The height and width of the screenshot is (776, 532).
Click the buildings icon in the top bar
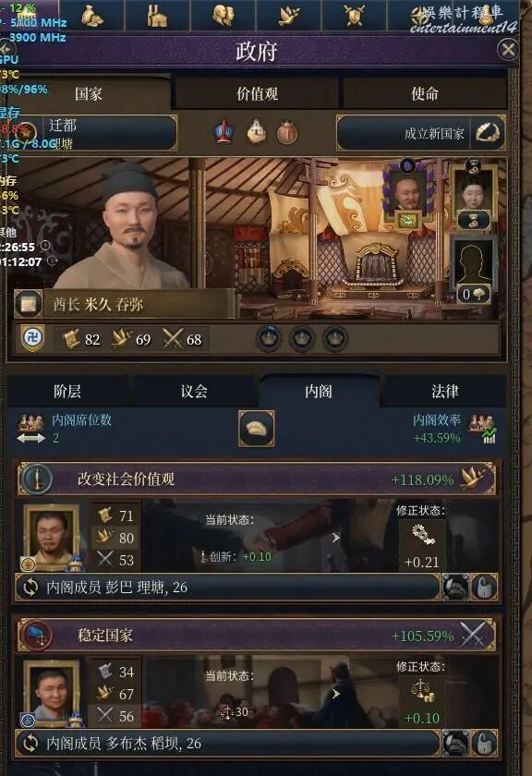coord(157,16)
